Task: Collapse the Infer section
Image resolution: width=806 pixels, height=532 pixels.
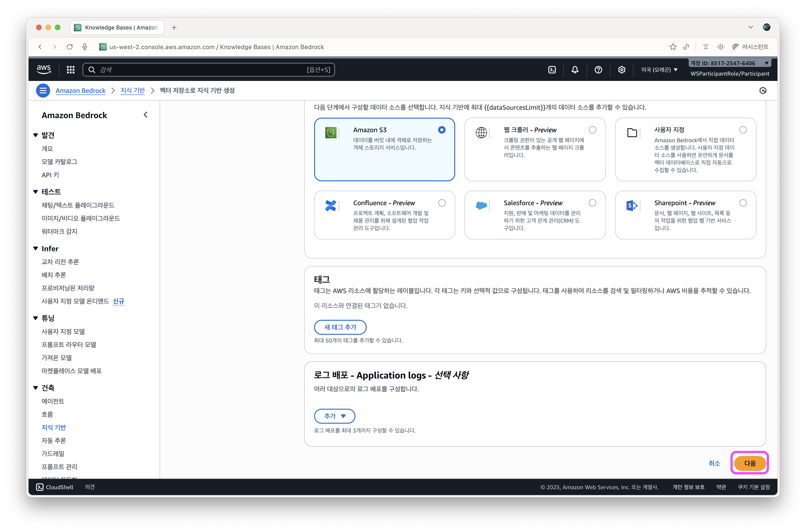Action: (x=36, y=248)
